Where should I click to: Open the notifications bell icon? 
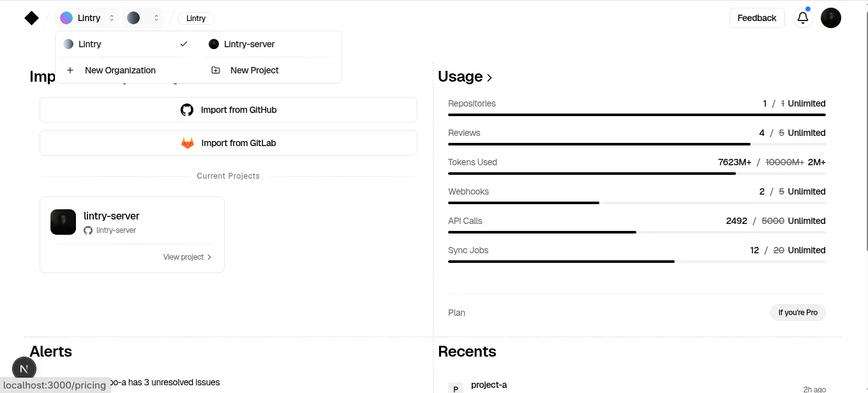(x=803, y=18)
